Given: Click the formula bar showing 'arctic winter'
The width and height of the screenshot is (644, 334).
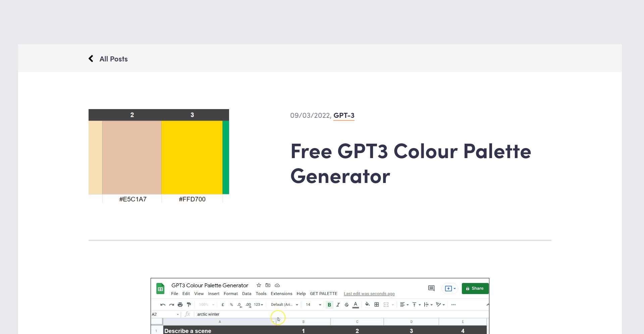Looking at the screenshot, I should click(x=341, y=315).
